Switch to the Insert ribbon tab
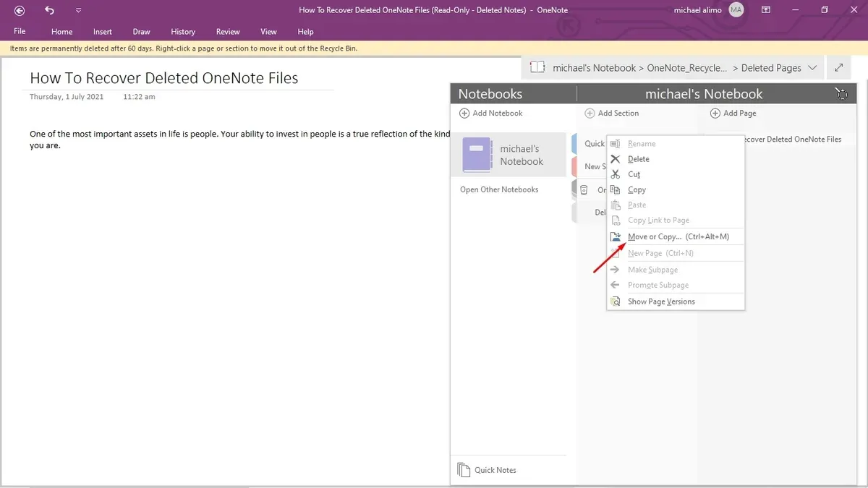 click(102, 32)
